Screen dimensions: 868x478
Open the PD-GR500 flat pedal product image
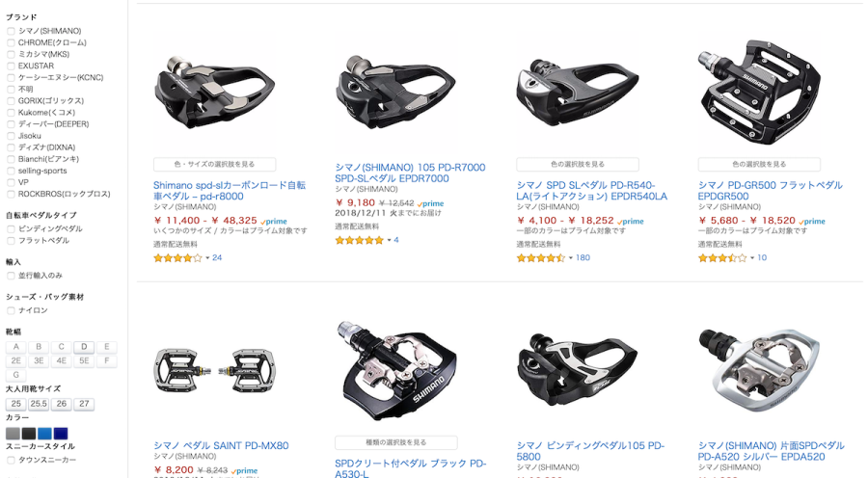click(759, 91)
